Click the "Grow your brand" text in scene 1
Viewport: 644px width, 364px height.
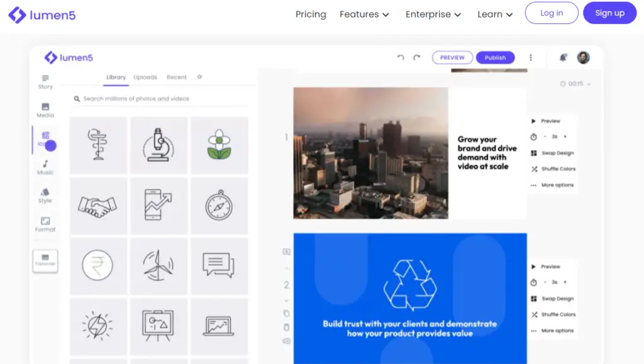[487, 153]
